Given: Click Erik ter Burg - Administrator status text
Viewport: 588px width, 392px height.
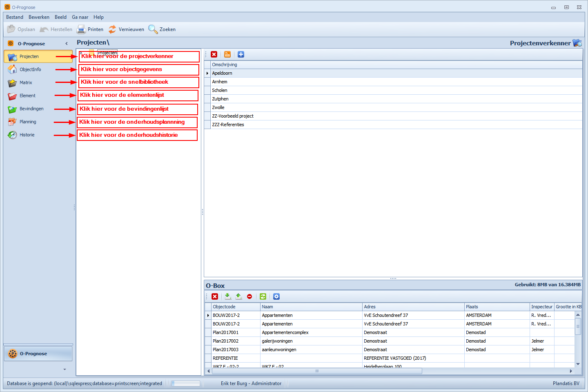Looking at the screenshot, I should 251,383.
